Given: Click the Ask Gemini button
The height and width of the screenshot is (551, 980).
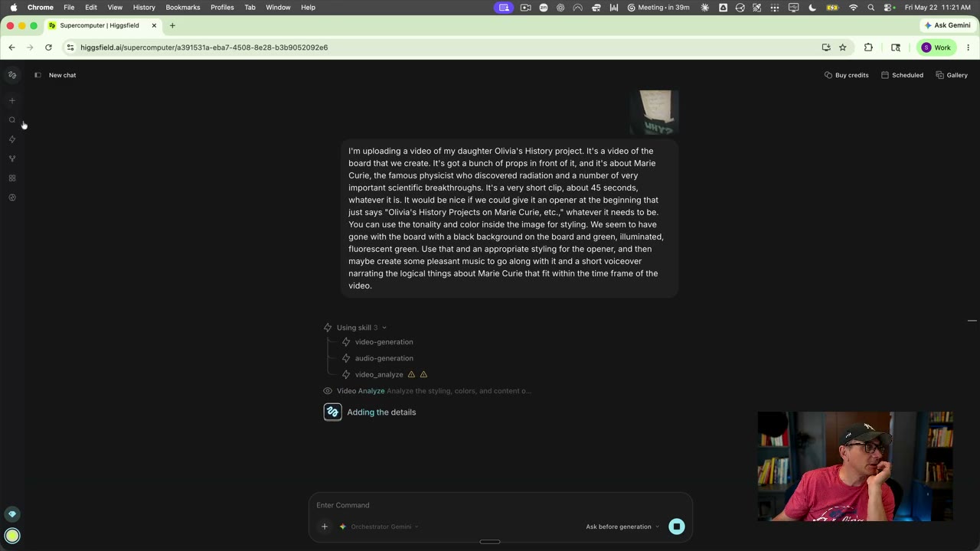Looking at the screenshot, I should [947, 25].
